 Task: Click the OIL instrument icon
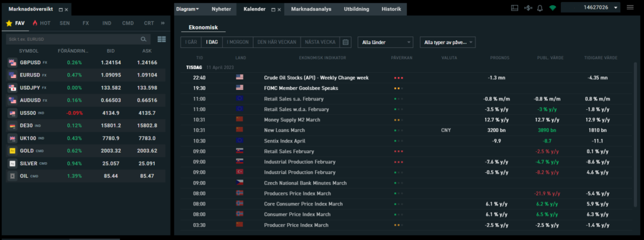click(x=13, y=176)
